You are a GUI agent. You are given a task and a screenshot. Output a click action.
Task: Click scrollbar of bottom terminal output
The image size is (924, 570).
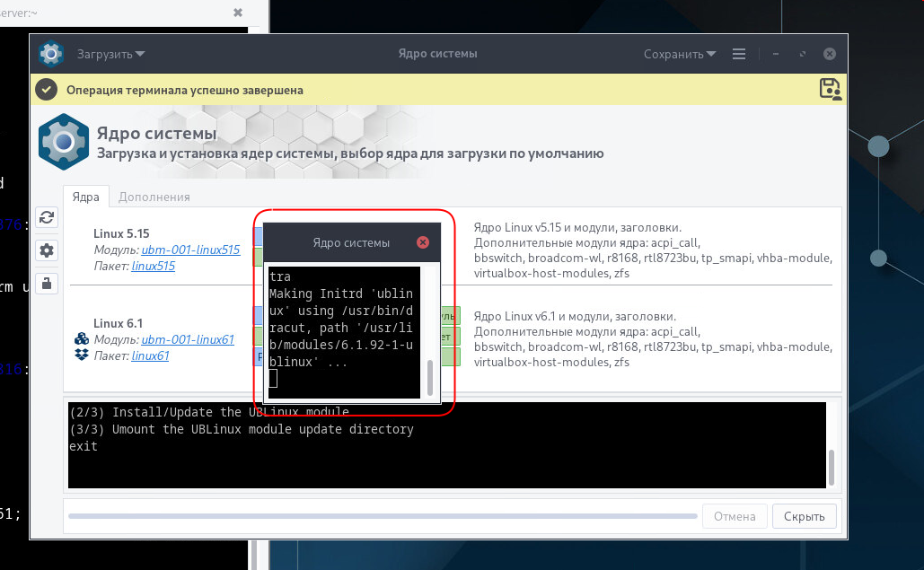(x=832, y=467)
